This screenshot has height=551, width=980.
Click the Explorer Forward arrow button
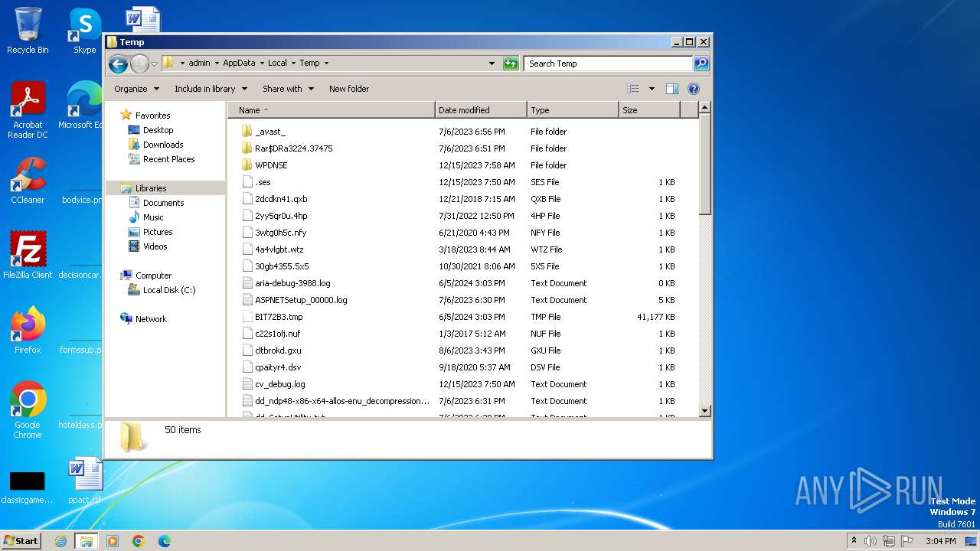point(139,64)
